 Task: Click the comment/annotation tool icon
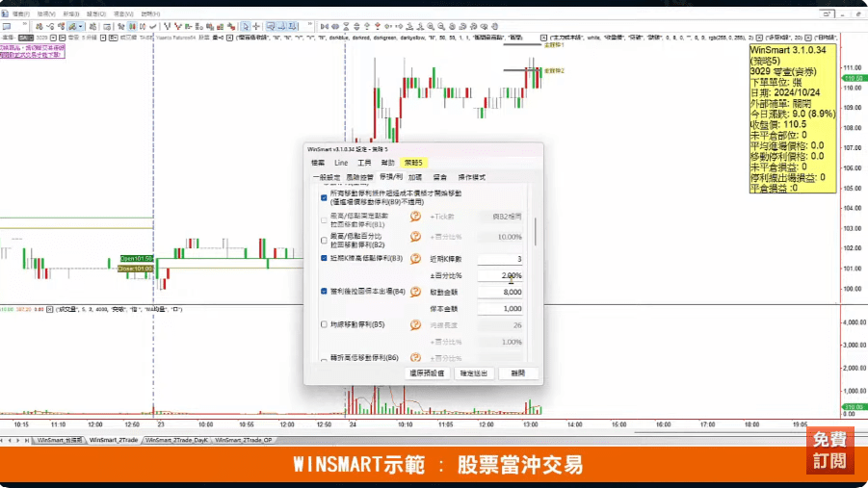pos(270,26)
